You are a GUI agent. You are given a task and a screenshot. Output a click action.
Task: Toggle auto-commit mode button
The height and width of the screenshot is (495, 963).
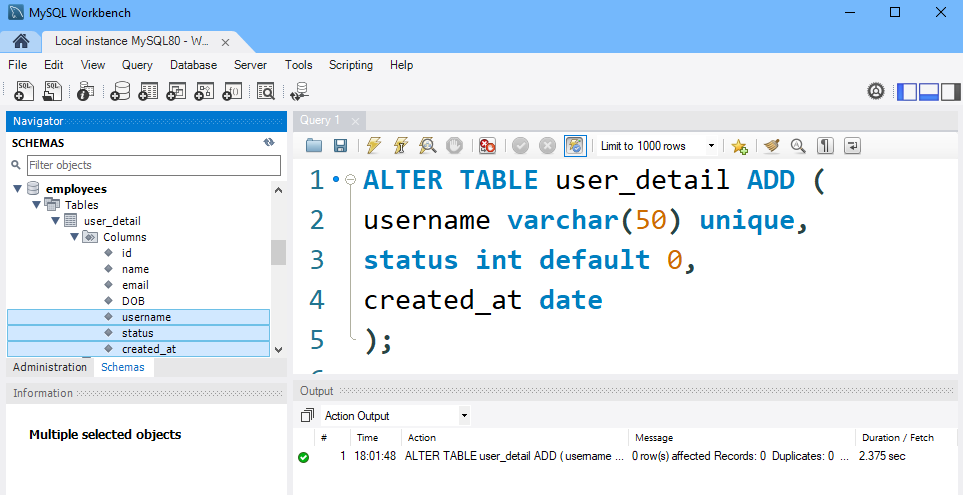575,146
